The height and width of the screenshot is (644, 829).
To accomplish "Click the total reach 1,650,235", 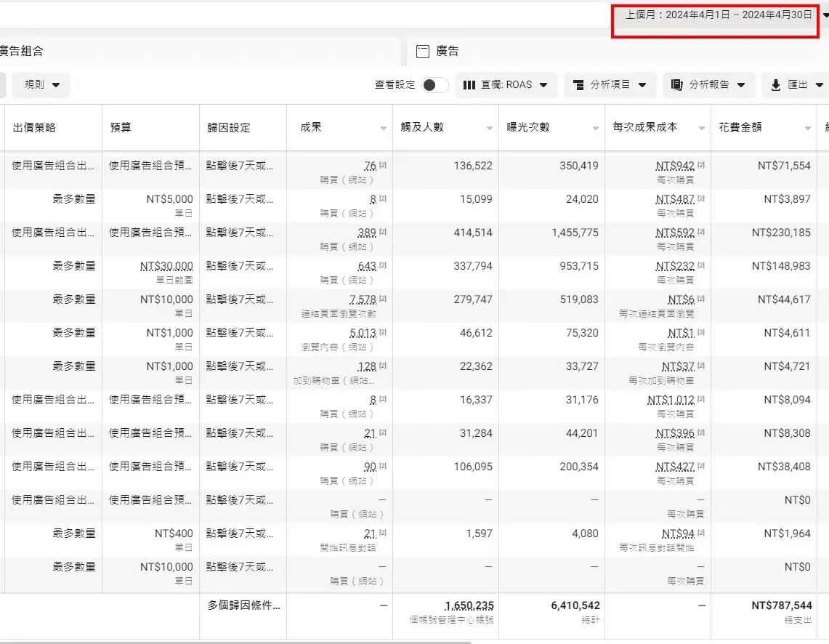I will 469,606.
